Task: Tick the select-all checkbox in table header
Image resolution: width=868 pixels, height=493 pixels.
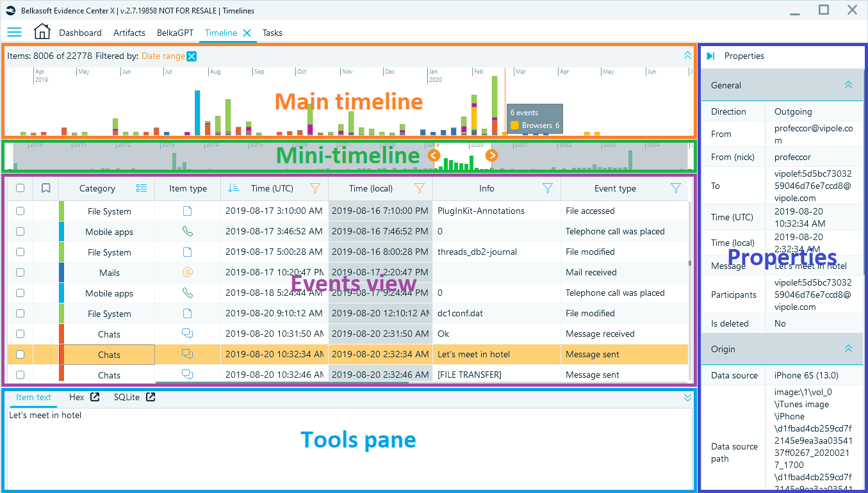Action: 20,188
